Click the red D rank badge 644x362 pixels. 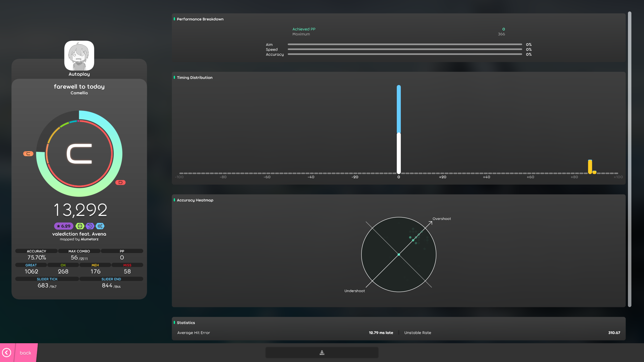[120, 183]
